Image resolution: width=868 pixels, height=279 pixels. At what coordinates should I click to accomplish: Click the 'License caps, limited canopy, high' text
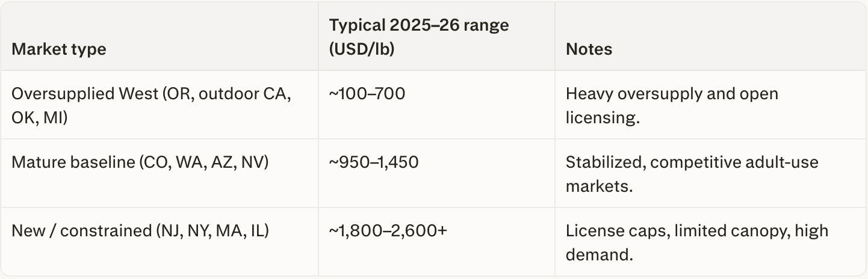(x=696, y=231)
